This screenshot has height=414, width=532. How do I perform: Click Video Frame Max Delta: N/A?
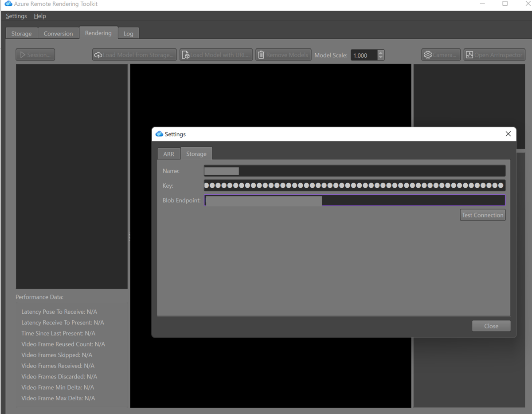click(58, 398)
